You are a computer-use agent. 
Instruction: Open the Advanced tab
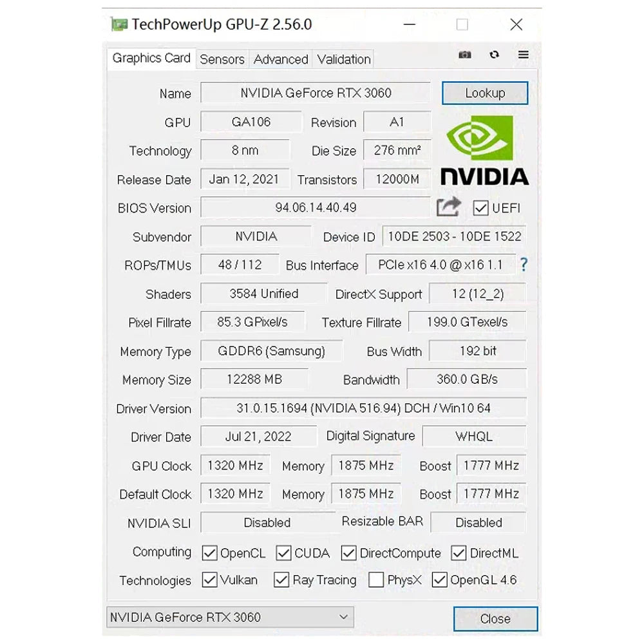click(x=280, y=59)
